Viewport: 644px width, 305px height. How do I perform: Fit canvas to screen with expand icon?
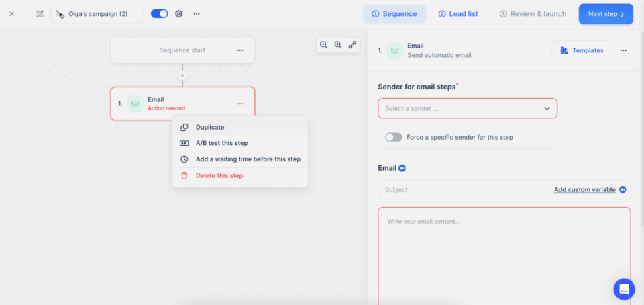(352, 45)
